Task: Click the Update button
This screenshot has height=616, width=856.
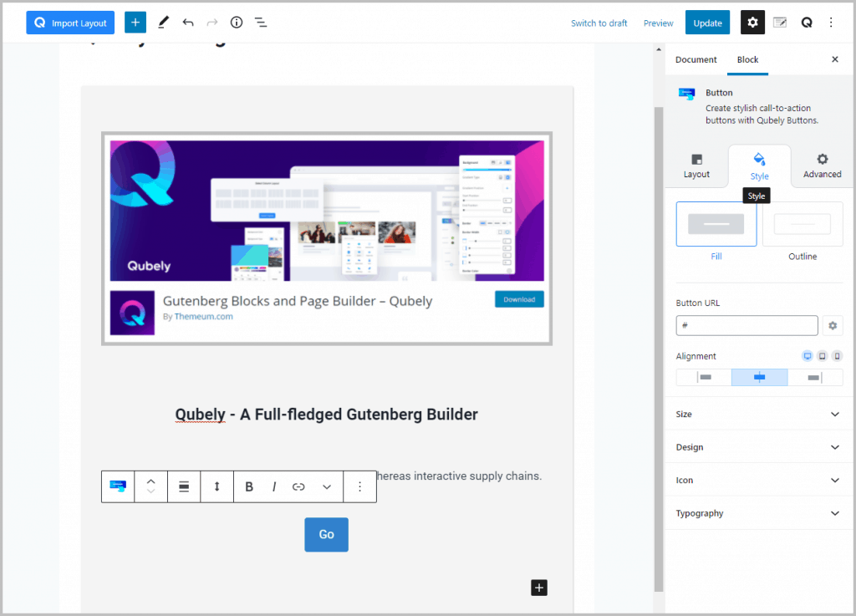Action: click(707, 23)
